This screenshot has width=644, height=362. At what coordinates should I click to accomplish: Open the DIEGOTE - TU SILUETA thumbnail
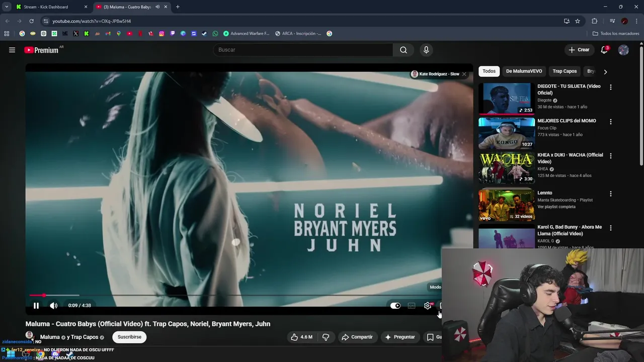coord(507,99)
